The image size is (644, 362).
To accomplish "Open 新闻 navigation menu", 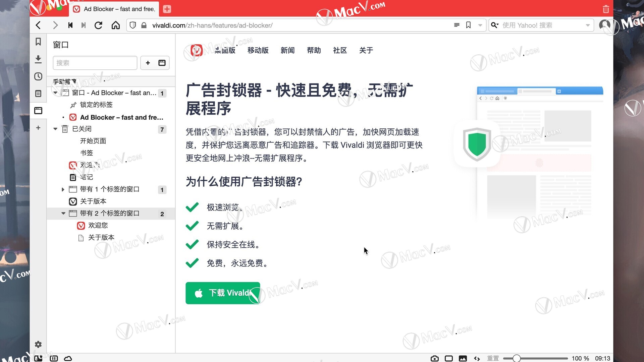I will (x=287, y=50).
